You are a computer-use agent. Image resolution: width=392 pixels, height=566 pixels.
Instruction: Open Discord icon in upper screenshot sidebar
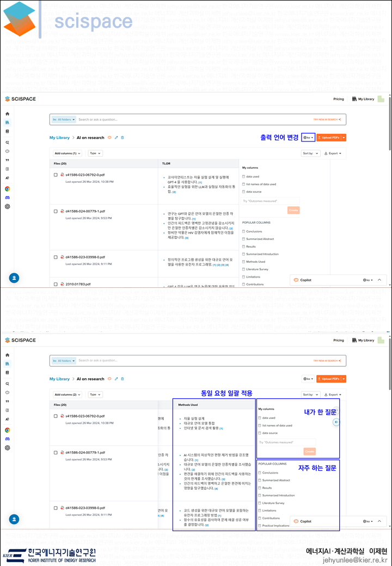[x=7, y=198]
